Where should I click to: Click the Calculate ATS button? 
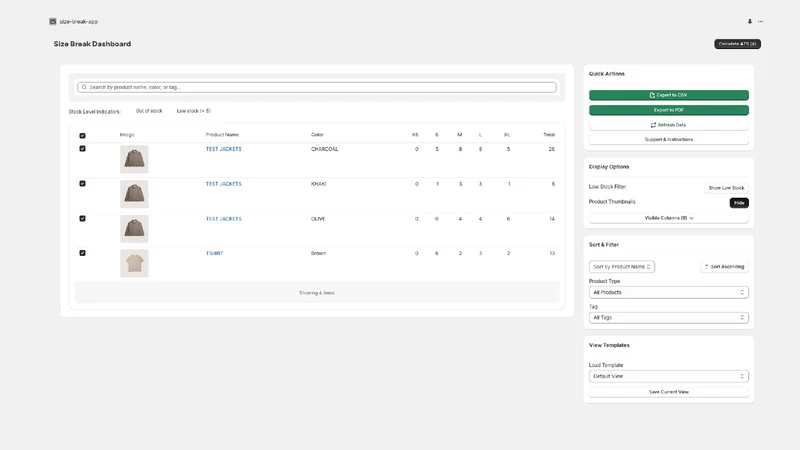(x=737, y=44)
